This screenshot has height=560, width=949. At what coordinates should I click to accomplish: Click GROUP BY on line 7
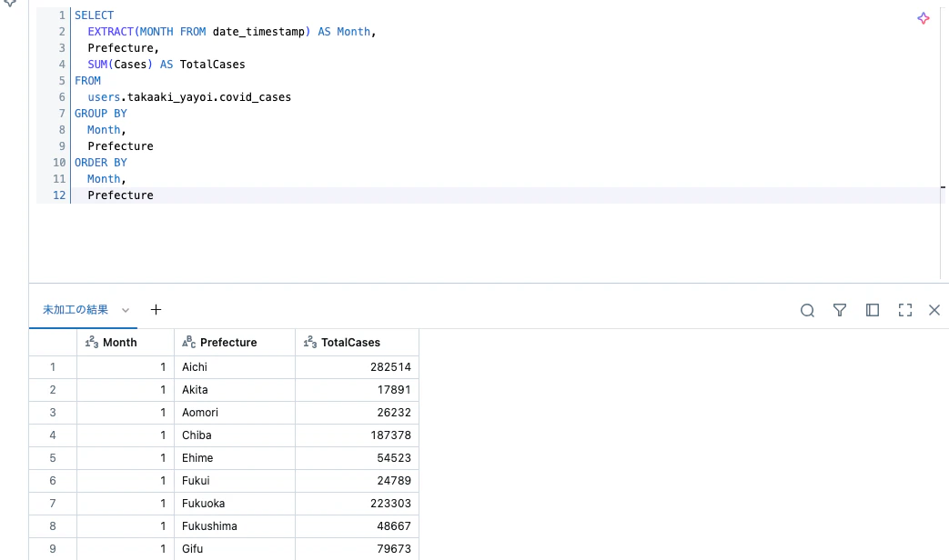tap(100, 113)
